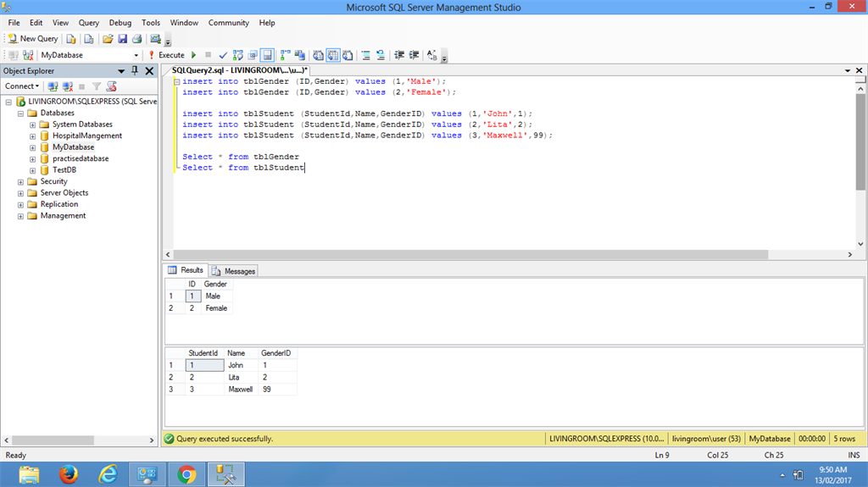Click the Filter funnel icon in Object Explorer
Viewport: 868px width, 487px height.
(x=97, y=86)
